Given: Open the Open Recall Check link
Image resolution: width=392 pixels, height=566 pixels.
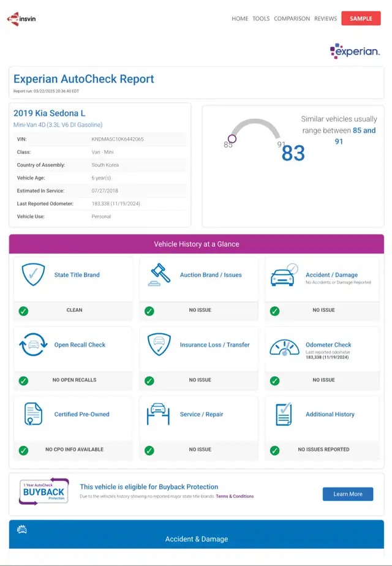Looking at the screenshot, I should click(80, 345).
